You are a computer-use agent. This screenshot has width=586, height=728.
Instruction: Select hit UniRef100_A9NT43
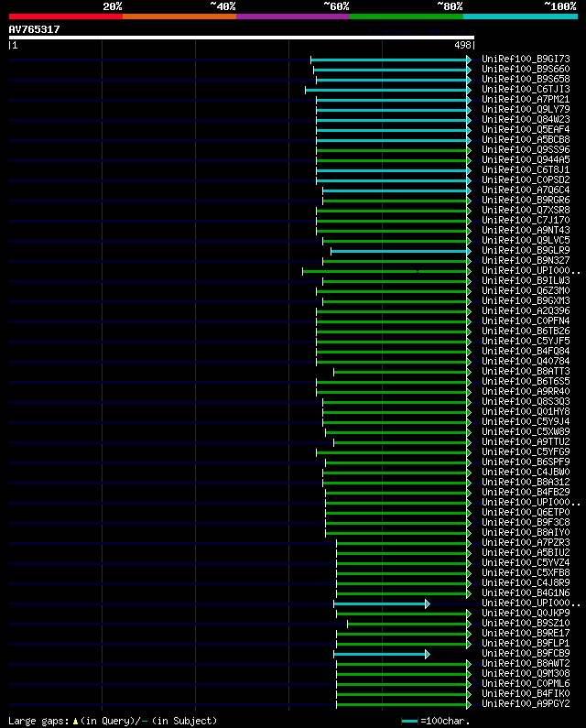coord(526,230)
